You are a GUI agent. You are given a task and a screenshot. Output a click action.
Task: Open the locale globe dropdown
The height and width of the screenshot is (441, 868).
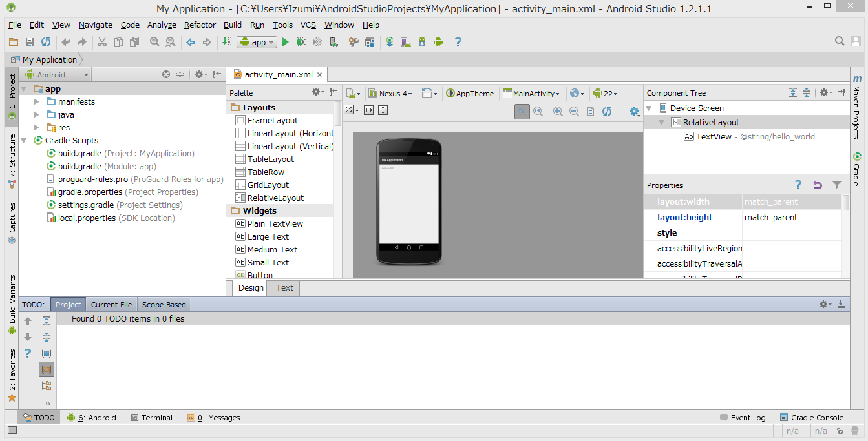tap(578, 93)
